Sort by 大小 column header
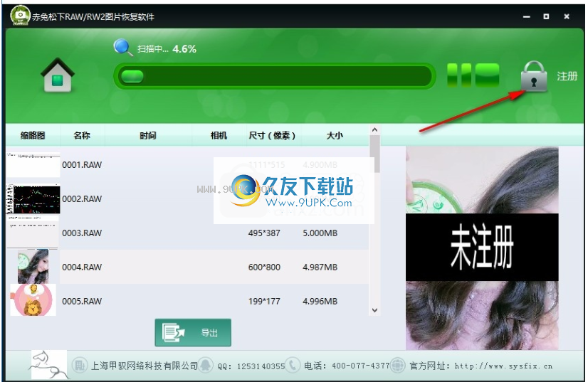This screenshot has width=588, height=382. coord(335,135)
